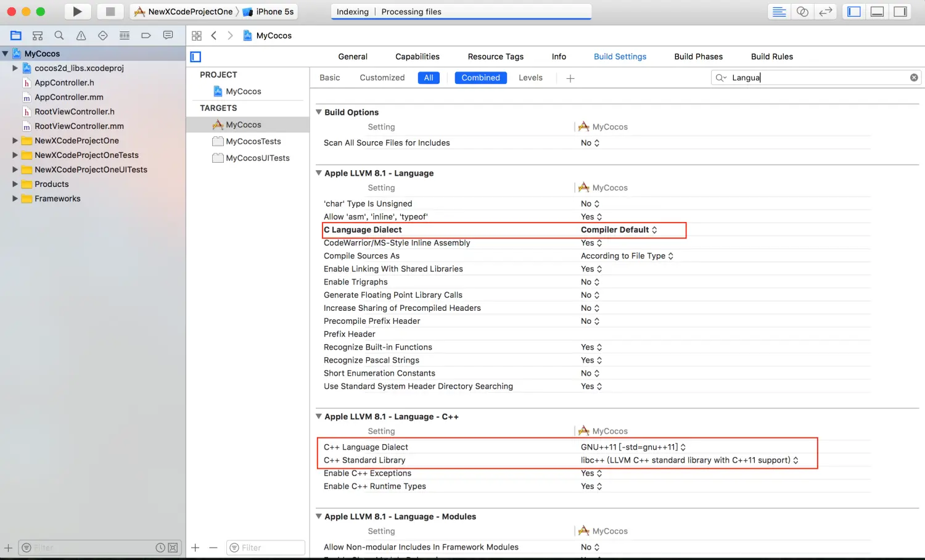Viewport: 925px width, 560px height.
Task: Select the MyCocosTests target
Action: (x=253, y=141)
